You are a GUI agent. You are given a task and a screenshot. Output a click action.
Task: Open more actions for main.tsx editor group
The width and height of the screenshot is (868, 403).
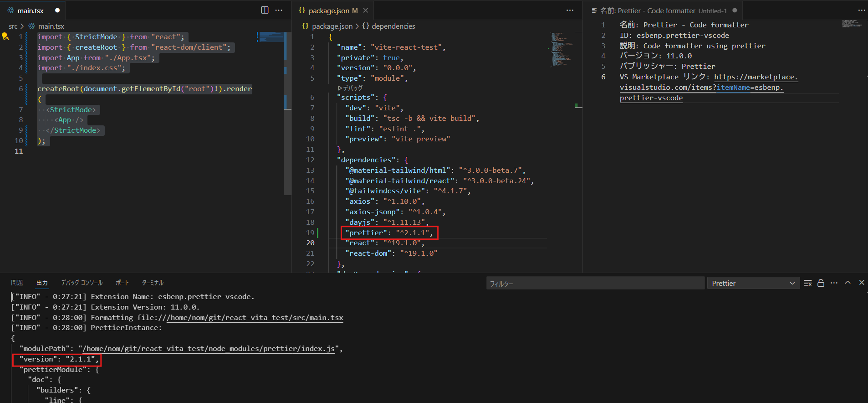coord(279,10)
